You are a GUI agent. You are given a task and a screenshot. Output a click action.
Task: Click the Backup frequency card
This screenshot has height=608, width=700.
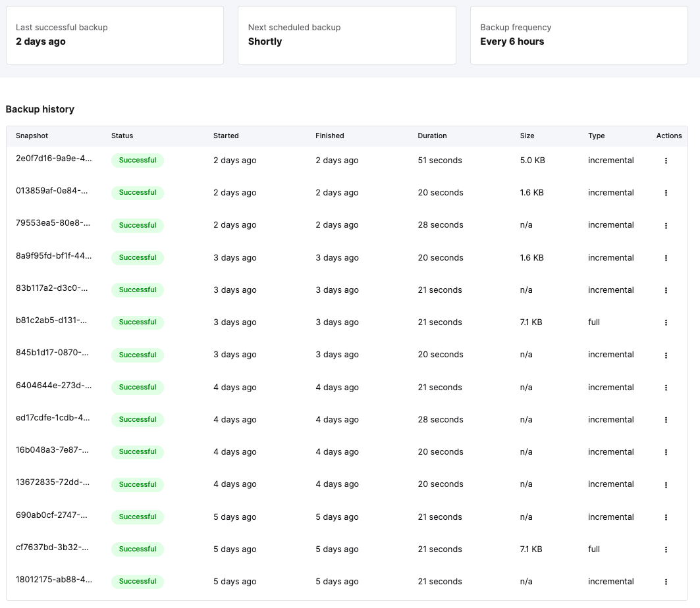578,36
